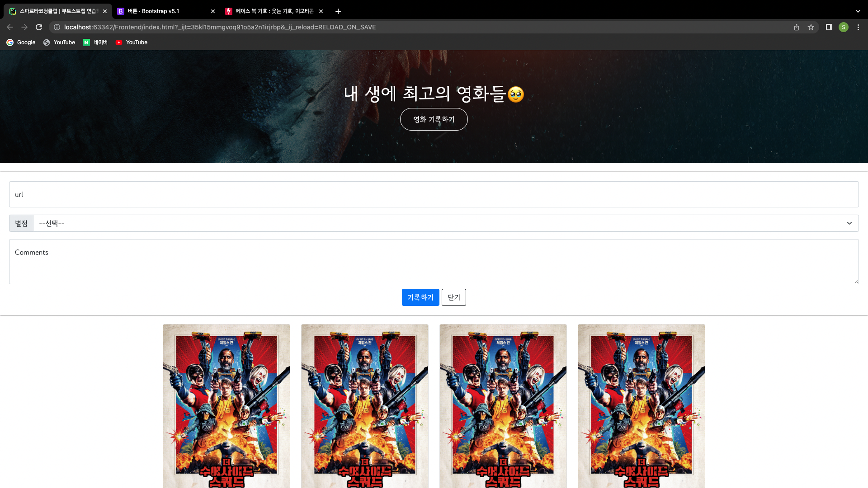Open the YouTube bookmark with red icon
Image resolution: width=868 pixels, height=488 pixels.
tap(132, 42)
